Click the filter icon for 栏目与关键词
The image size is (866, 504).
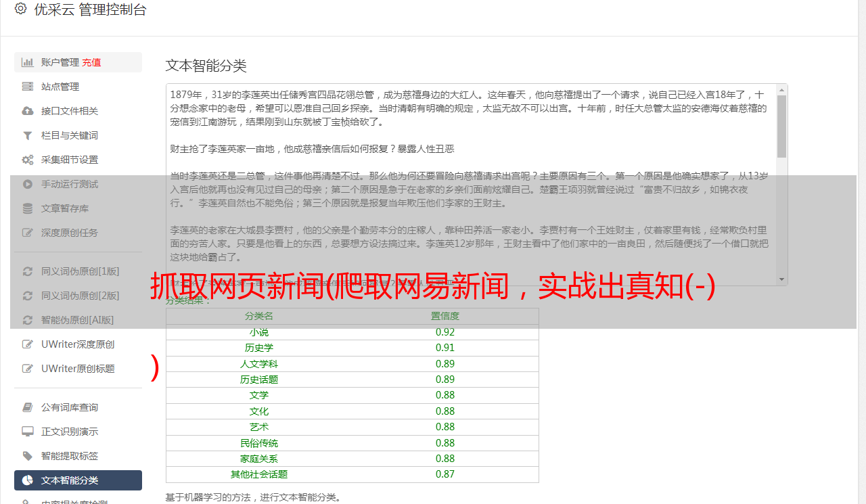[x=28, y=135]
